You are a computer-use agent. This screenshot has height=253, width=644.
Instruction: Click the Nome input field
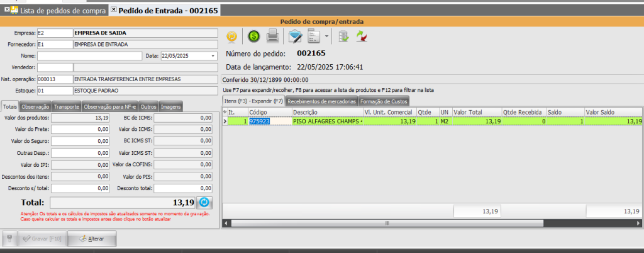click(89, 56)
